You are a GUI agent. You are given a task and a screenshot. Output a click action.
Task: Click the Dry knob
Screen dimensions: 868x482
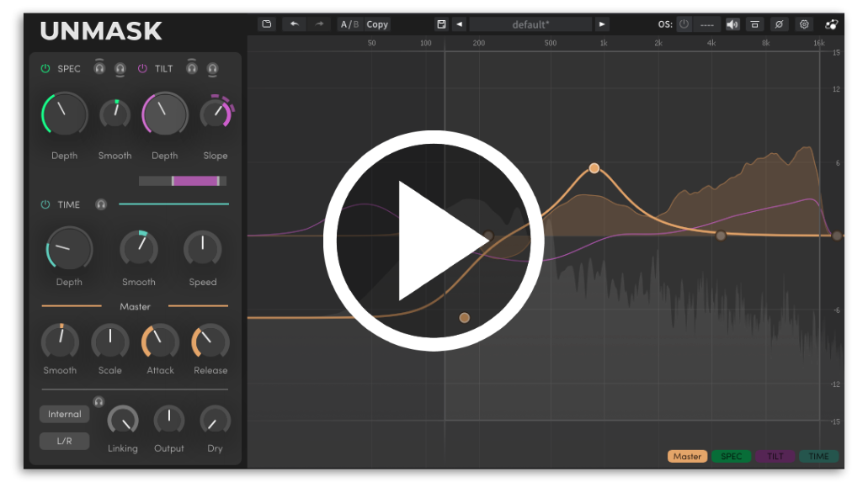coord(215,420)
